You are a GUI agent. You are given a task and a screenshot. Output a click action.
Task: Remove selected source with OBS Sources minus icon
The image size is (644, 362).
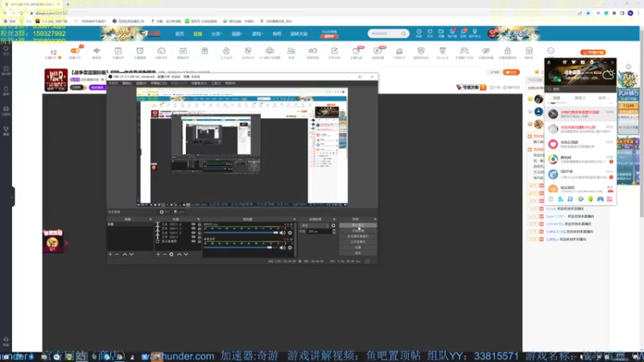[165, 254]
